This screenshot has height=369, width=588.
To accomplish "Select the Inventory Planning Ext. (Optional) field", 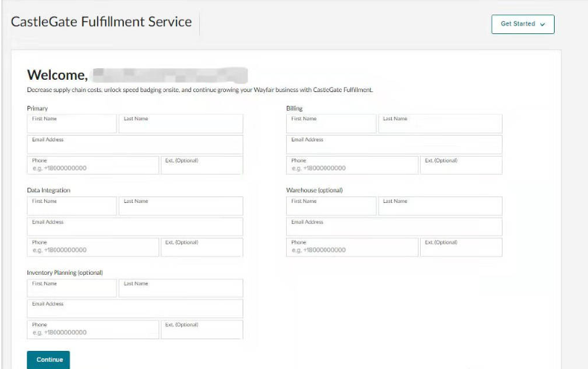I will coord(202,330).
